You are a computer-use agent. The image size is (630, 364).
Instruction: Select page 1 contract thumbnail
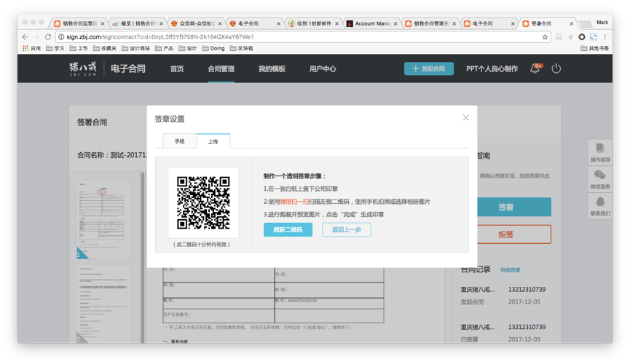point(103,219)
